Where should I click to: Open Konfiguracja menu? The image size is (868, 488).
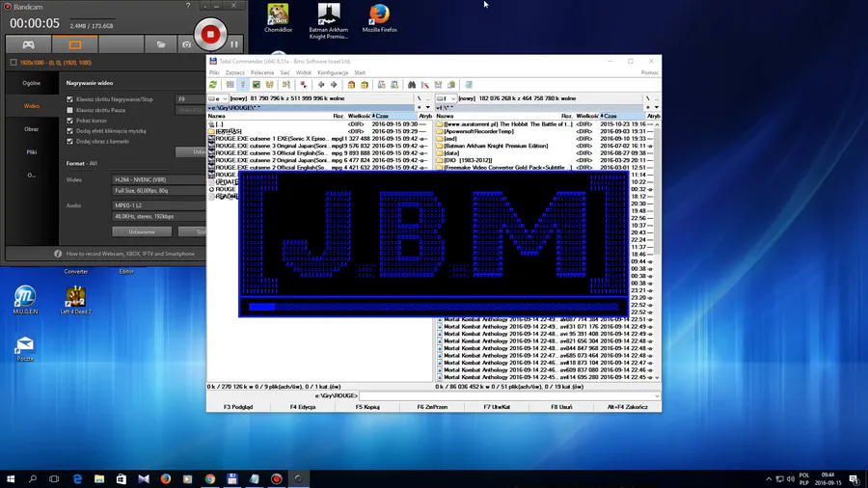click(333, 72)
